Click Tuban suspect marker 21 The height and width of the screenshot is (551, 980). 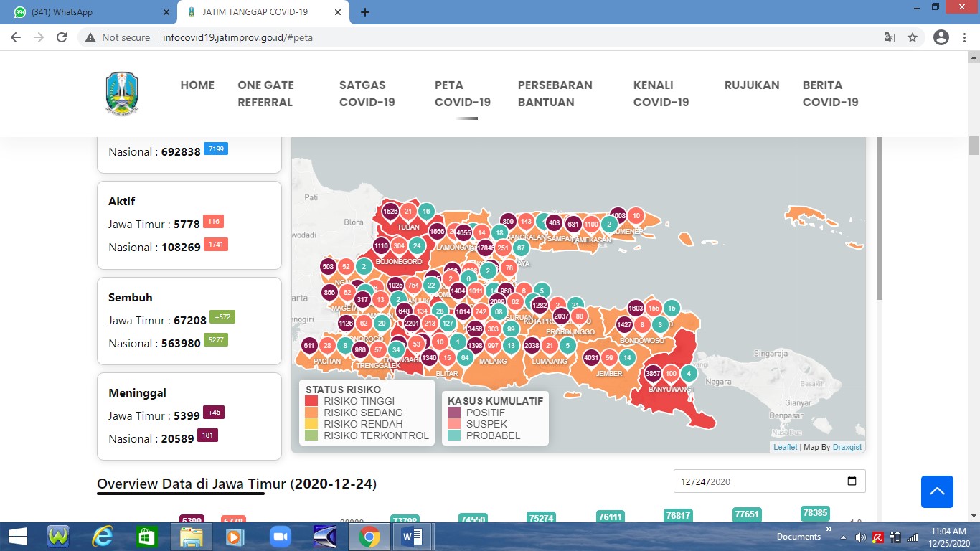(408, 211)
